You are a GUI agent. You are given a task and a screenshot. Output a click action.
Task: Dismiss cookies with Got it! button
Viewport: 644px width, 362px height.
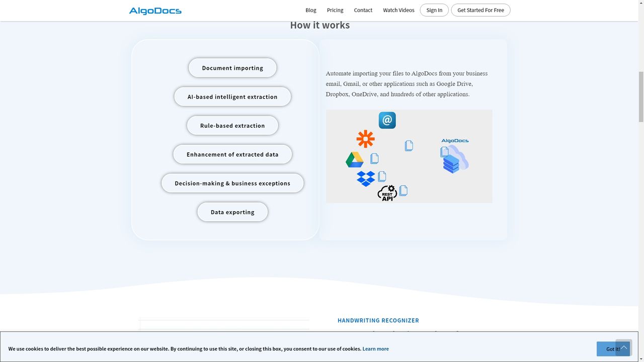(613, 349)
